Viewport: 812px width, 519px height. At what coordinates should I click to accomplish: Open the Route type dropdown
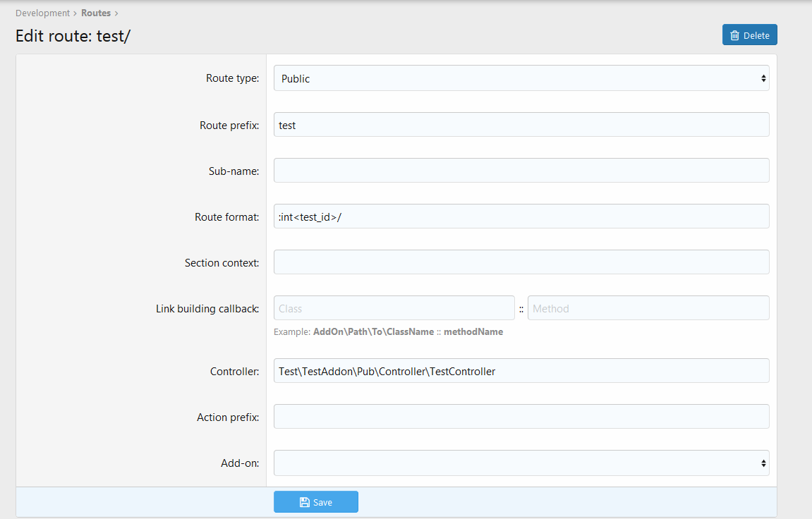521,78
